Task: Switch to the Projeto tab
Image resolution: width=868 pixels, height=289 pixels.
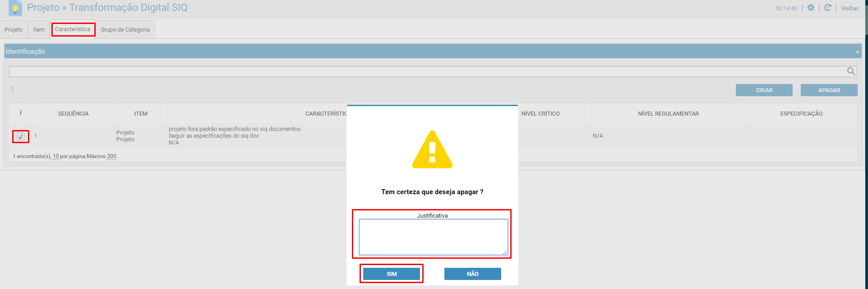Action: [14, 30]
